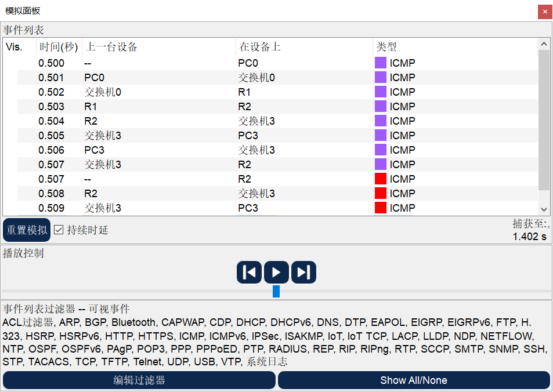Click 交换机0 device in 0.501 row

pyautogui.click(x=256, y=78)
